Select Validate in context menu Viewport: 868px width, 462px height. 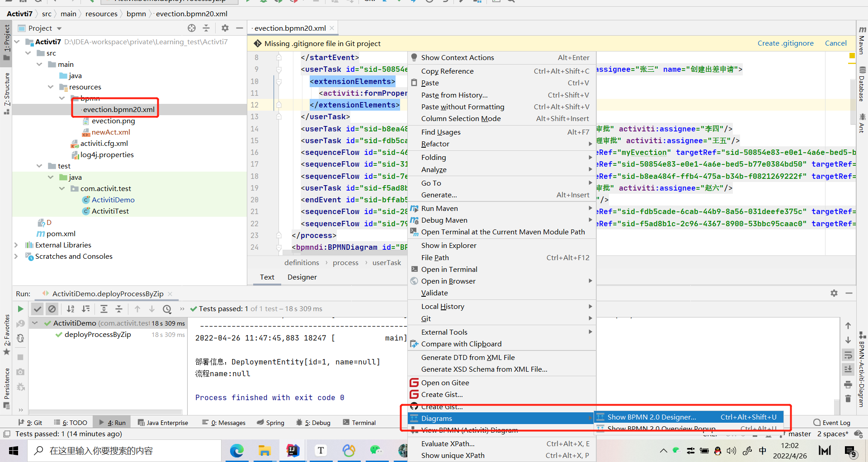tap(502, 293)
